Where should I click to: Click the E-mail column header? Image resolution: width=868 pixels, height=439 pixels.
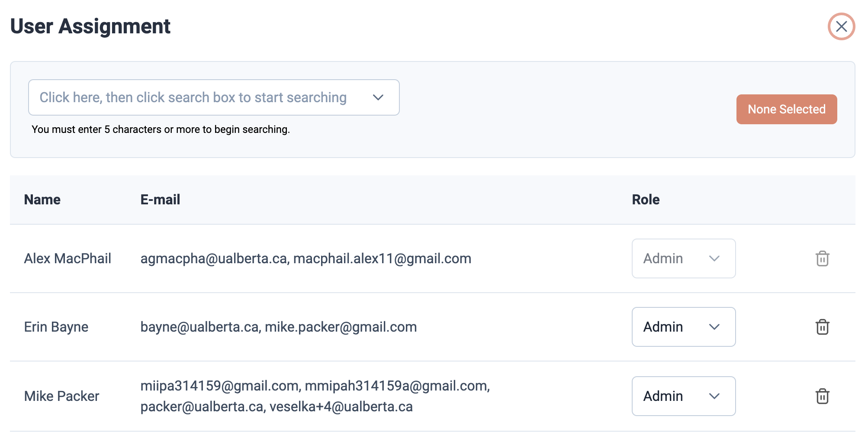tap(160, 200)
